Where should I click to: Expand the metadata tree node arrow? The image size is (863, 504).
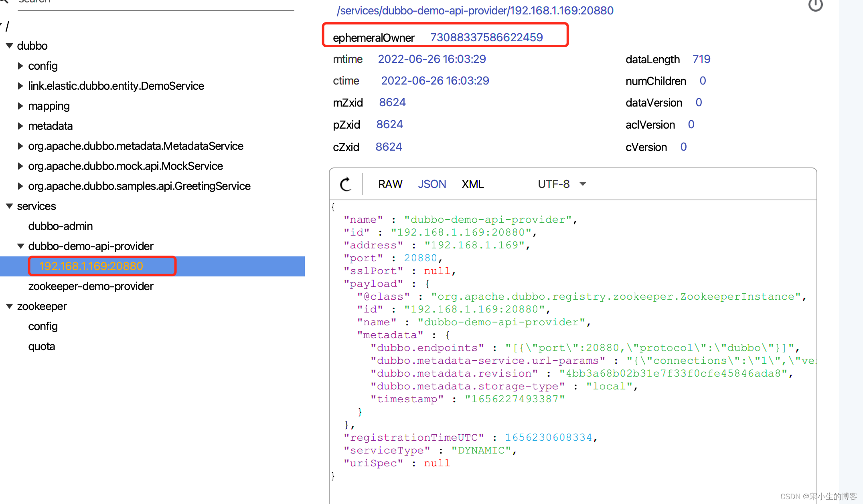pyautogui.click(x=20, y=126)
